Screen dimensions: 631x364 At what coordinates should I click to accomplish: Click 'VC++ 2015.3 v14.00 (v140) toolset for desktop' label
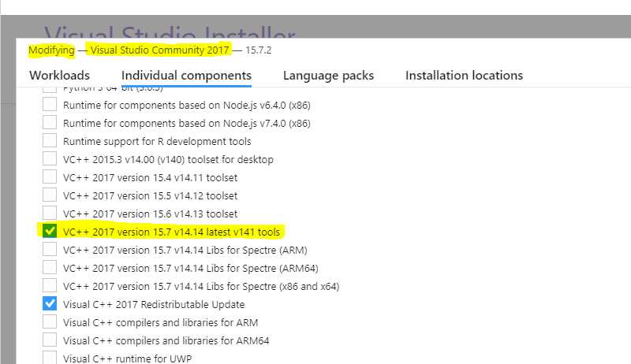coord(168,159)
